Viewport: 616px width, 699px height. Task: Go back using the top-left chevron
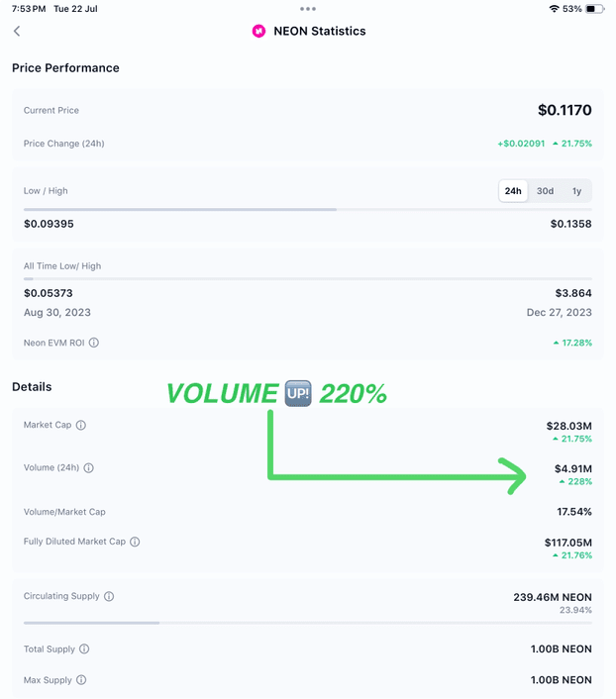tap(17, 31)
